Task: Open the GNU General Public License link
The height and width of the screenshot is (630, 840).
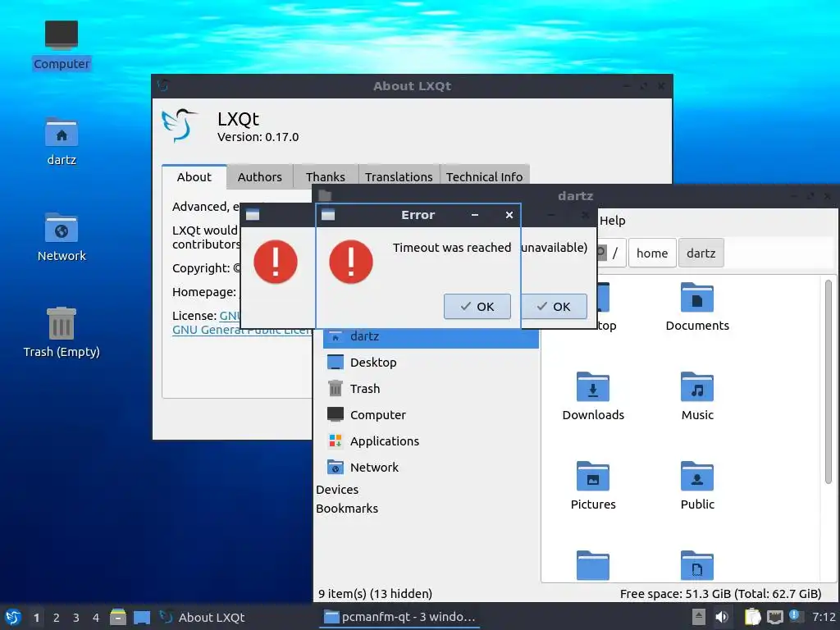Action: (241, 330)
